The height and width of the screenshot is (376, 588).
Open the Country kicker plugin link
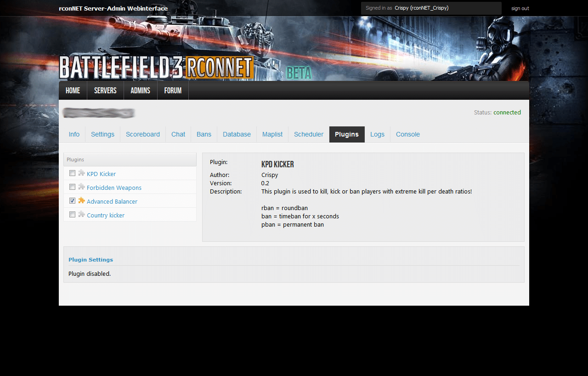pyautogui.click(x=106, y=215)
